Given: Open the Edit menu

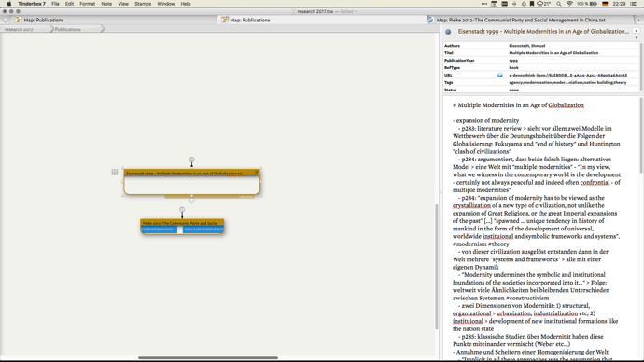Looking at the screenshot, I should (x=69, y=4).
